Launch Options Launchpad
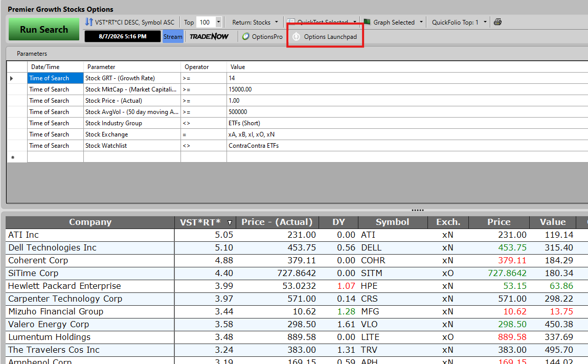 click(x=325, y=36)
